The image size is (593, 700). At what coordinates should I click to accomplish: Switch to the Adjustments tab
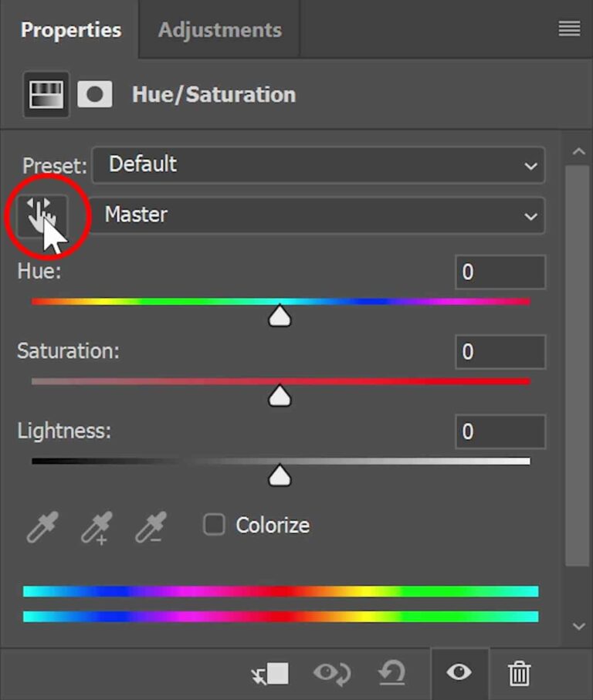(219, 30)
